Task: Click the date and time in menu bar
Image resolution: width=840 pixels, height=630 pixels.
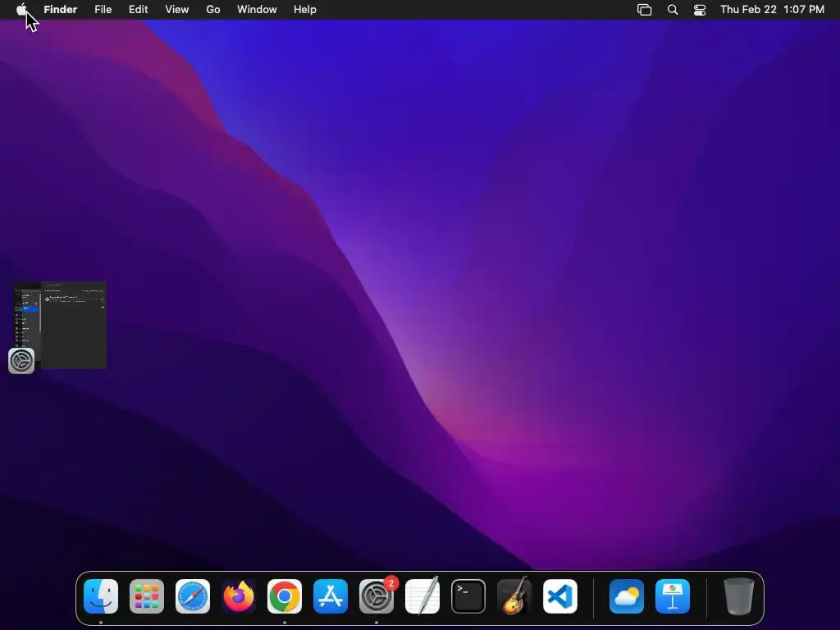Action: [772, 9]
